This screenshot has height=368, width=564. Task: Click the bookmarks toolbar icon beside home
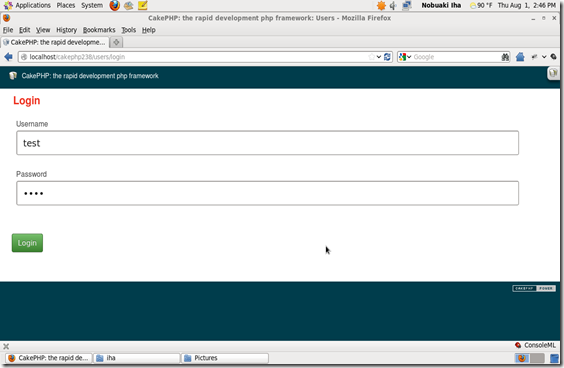[535, 57]
